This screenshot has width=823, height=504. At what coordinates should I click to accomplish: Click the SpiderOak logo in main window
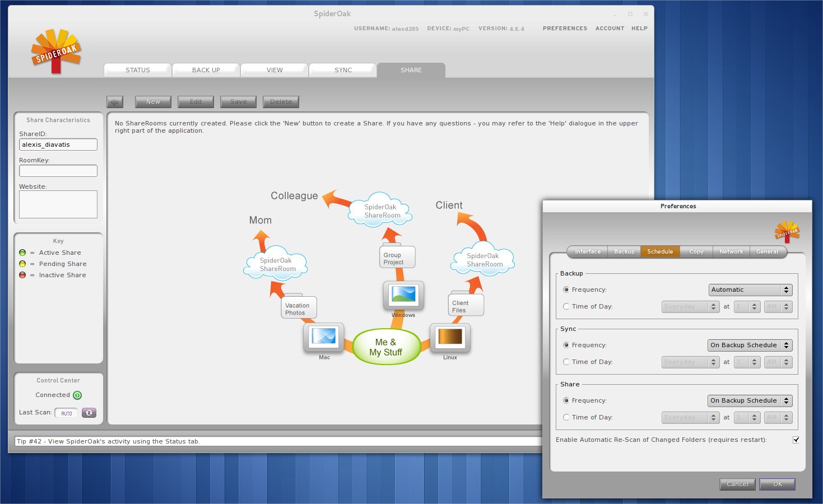(56, 52)
